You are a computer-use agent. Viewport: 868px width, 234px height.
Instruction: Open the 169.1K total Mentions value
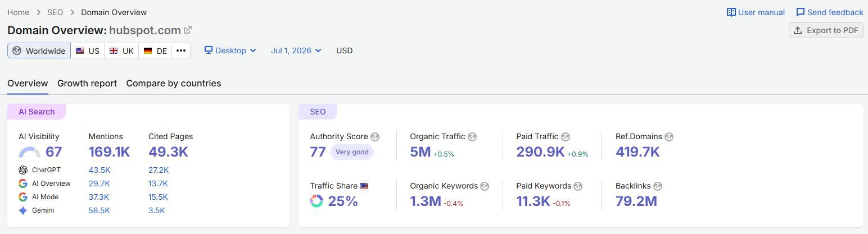point(109,152)
